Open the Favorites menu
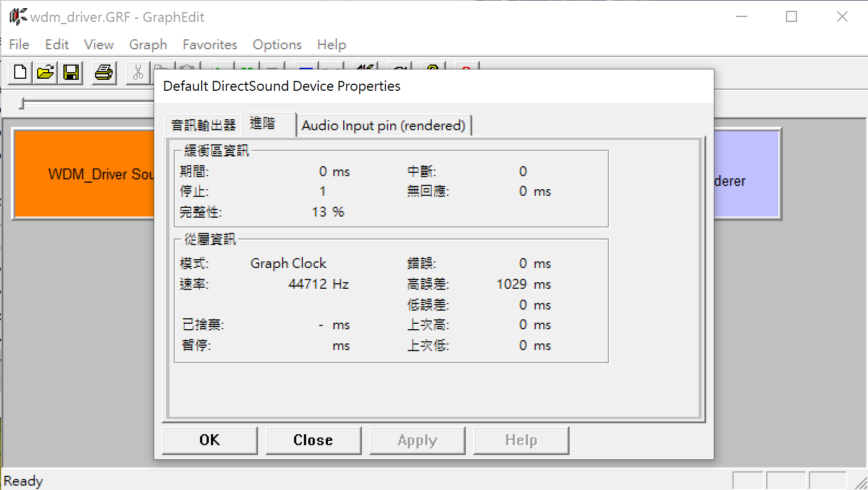The image size is (868, 490). (209, 45)
